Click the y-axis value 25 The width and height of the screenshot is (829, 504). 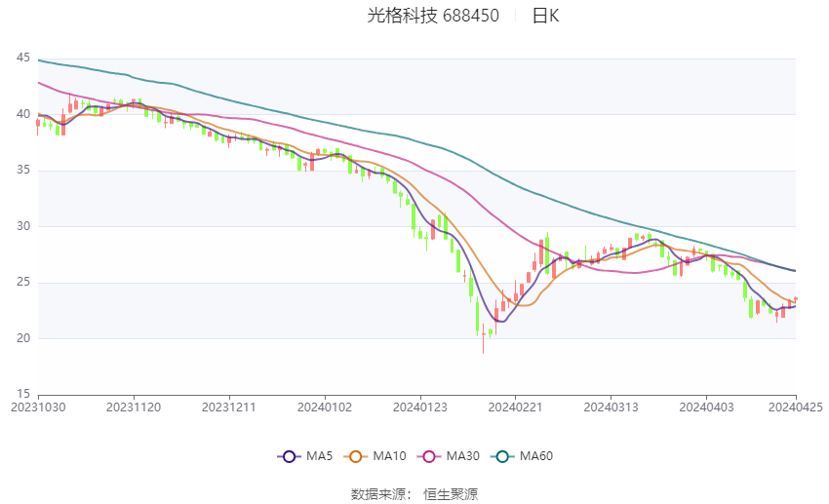pos(23,282)
